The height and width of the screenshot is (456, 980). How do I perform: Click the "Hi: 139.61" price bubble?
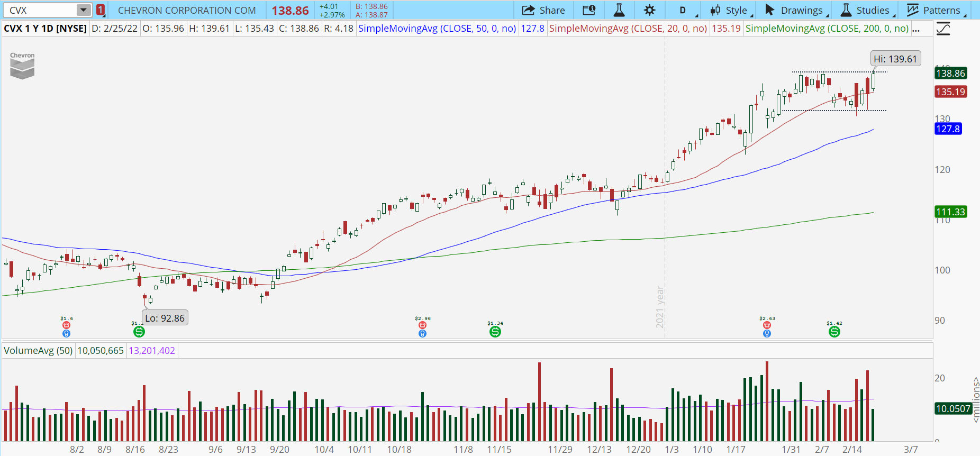895,59
